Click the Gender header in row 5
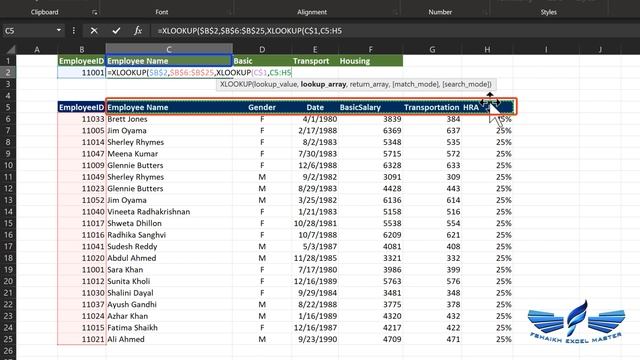Viewport: 640px width, 360px height. (x=262, y=107)
